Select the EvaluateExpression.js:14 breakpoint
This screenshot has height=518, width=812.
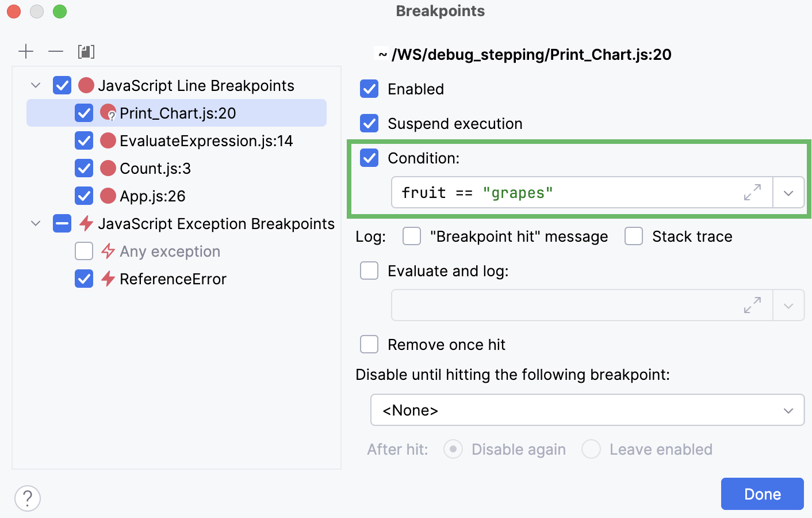point(206,140)
